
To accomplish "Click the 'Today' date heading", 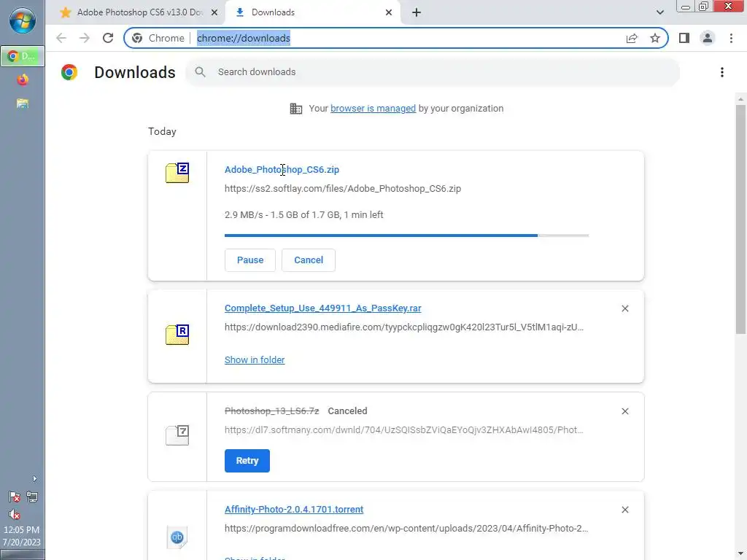I will (162, 131).
